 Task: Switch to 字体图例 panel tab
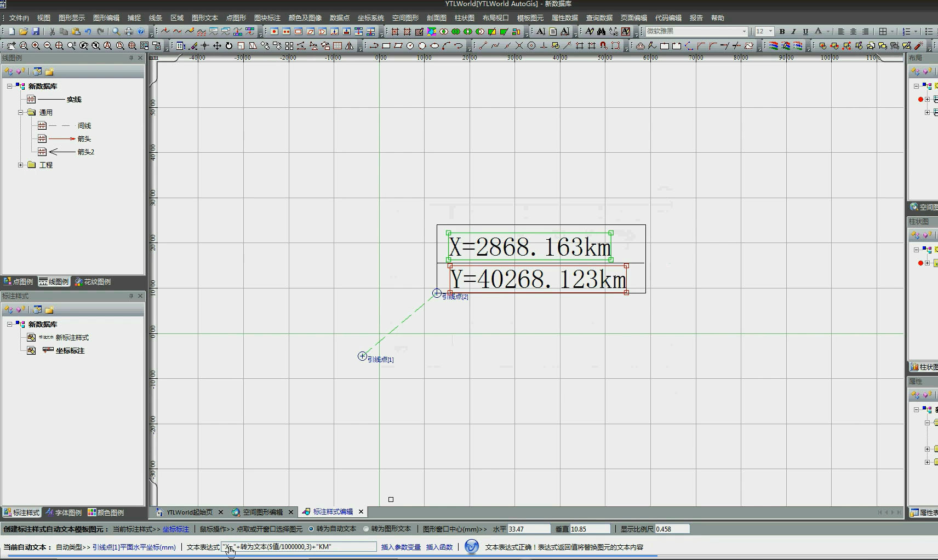[64, 512]
